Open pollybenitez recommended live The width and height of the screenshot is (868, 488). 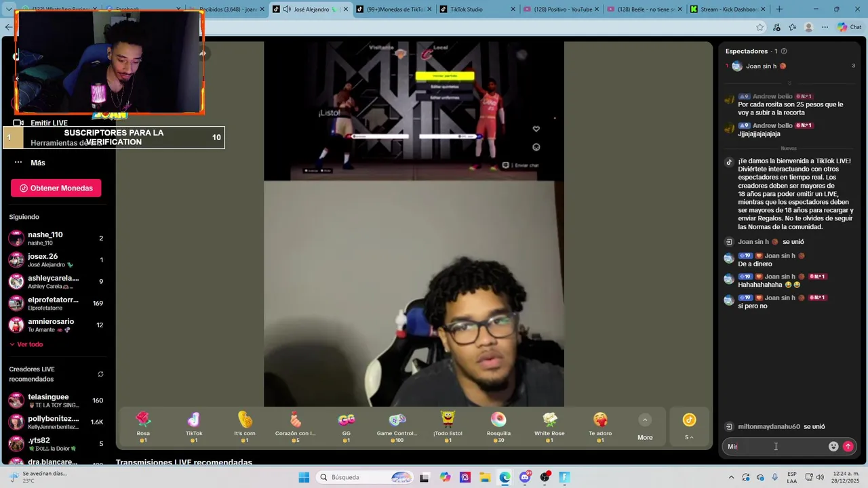(56, 422)
